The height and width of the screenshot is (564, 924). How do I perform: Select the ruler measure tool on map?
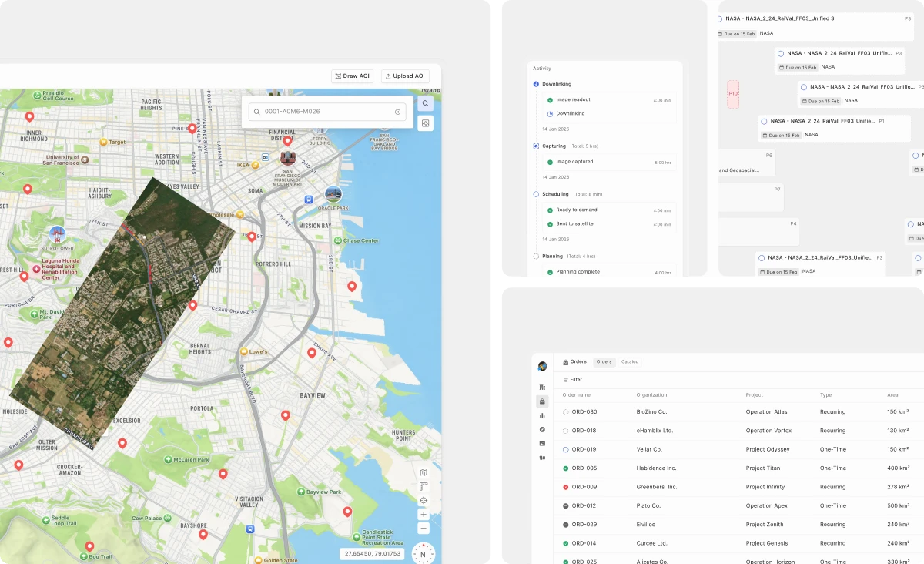click(423, 486)
